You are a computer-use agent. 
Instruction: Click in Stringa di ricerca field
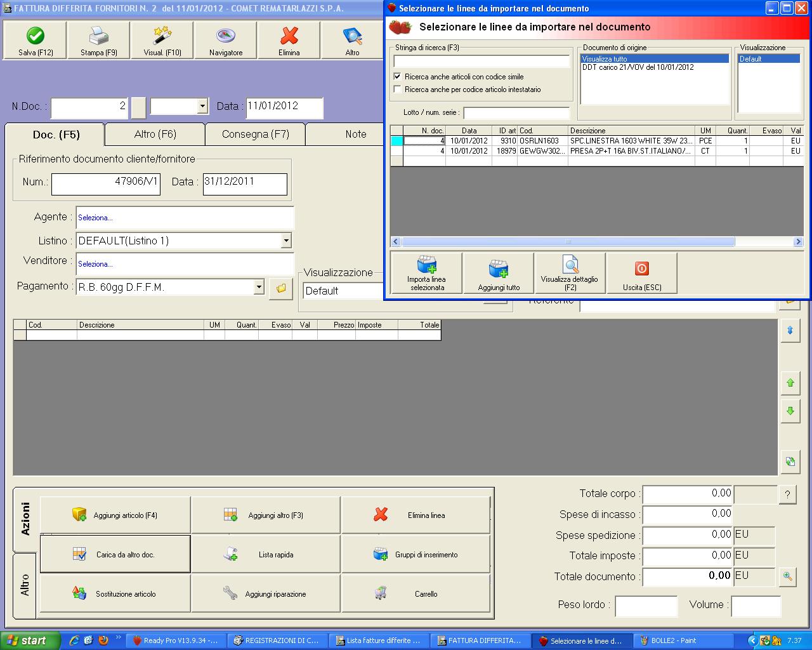(481, 61)
